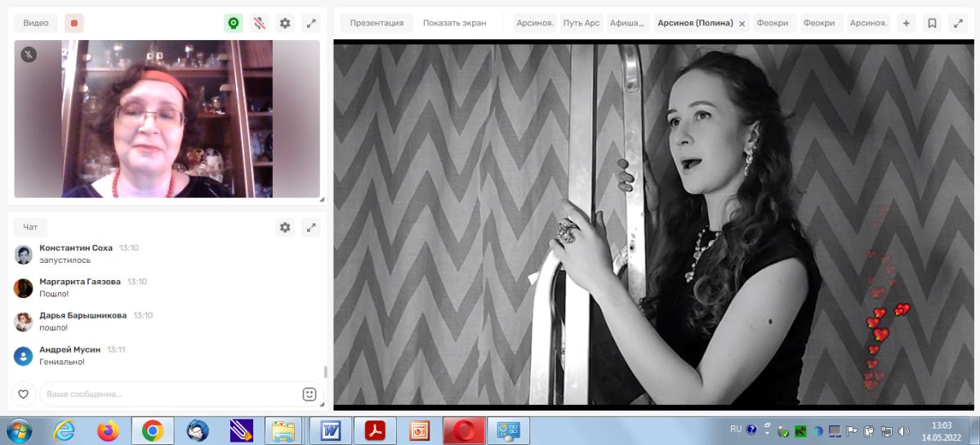Viewport: 980px width, 445px height.
Task: Open Windows Explorer folder in taskbar
Action: click(283, 430)
